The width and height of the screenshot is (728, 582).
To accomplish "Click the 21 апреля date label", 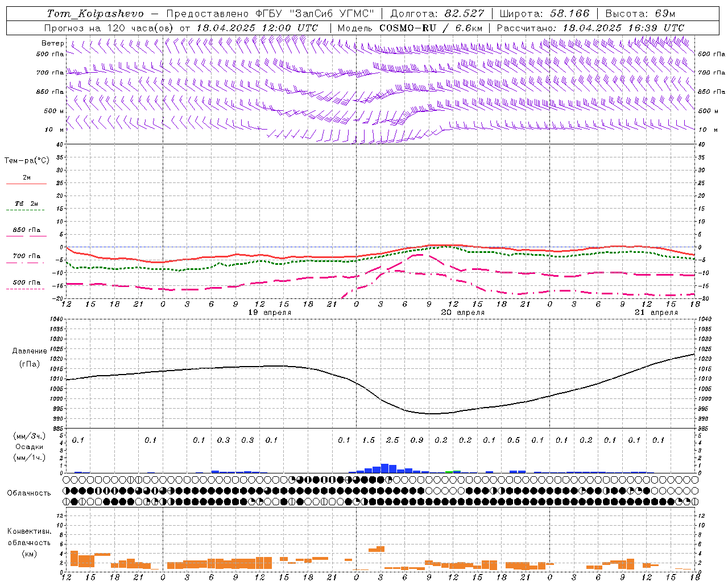I will (x=656, y=313).
